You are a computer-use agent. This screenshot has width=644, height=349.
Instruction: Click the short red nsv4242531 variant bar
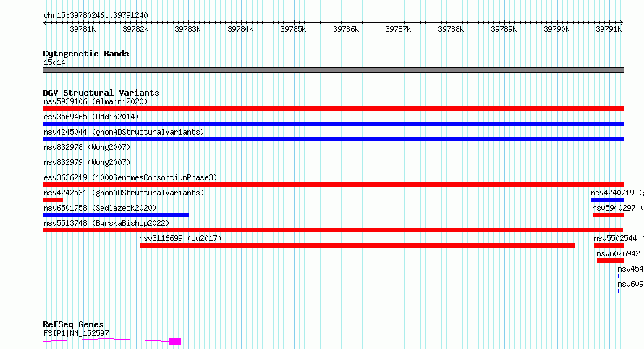point(53,200)
